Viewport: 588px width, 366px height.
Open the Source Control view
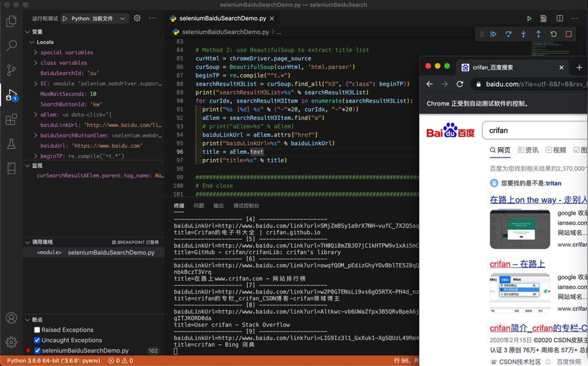click(x=11, y=70)
